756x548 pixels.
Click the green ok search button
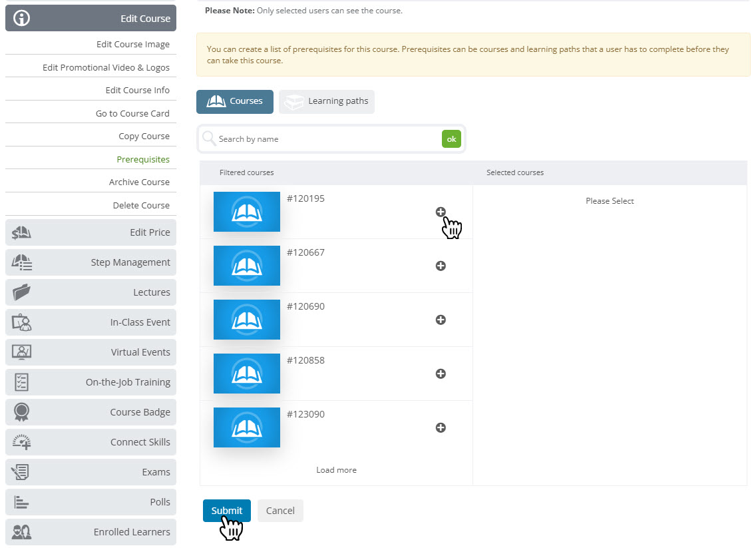451,139
